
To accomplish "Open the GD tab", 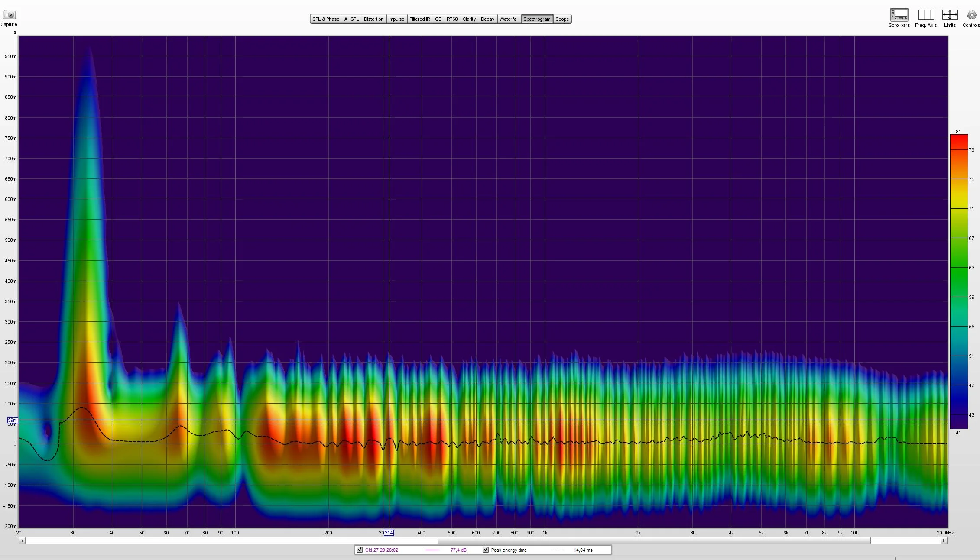I will 438,19.
